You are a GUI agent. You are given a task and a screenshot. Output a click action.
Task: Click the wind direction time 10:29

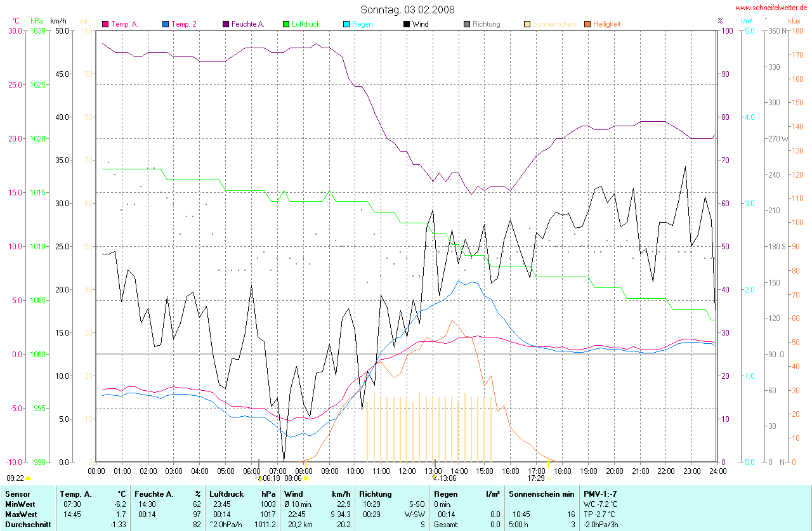(372, 503)
